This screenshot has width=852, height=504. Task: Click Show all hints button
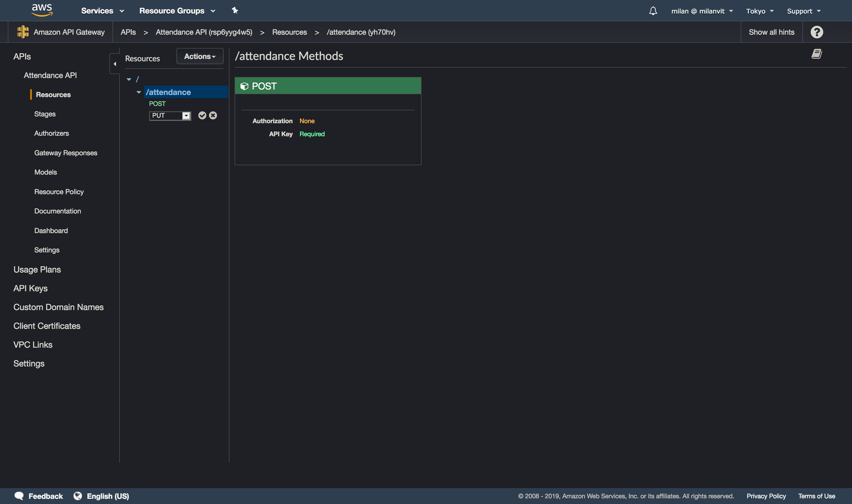click(771, 32)
